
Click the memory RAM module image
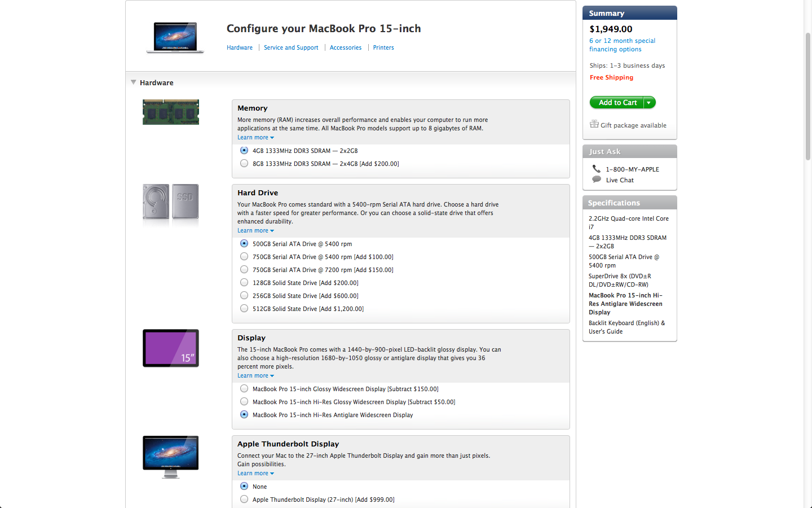tap(171, 112)
